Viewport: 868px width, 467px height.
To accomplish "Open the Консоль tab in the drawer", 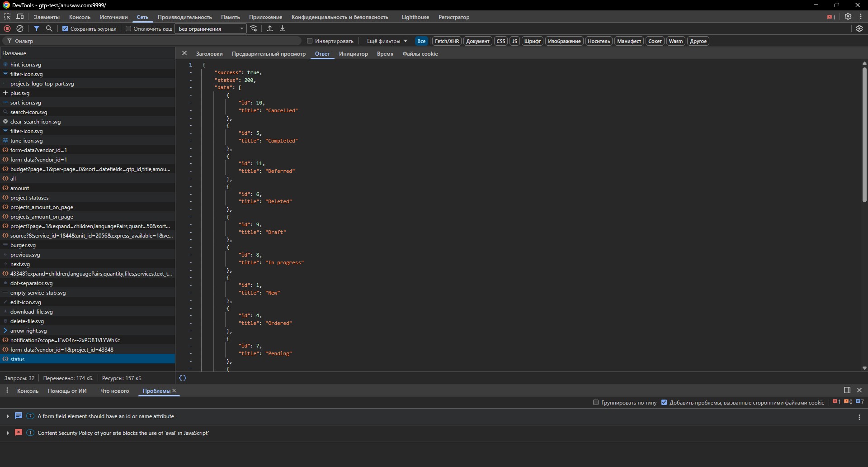I will click(x=28, y=391).
